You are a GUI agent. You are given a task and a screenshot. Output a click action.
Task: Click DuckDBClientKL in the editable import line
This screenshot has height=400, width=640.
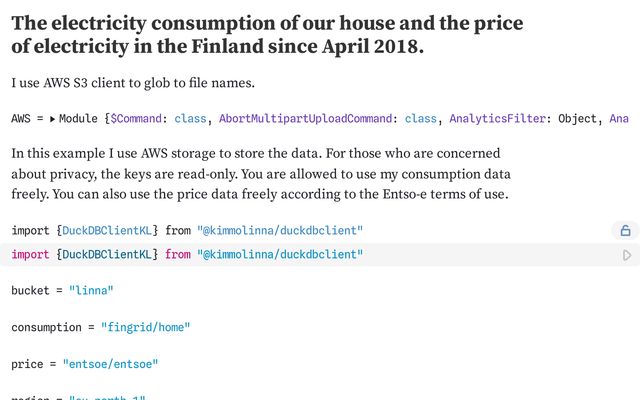pos(108,255)
